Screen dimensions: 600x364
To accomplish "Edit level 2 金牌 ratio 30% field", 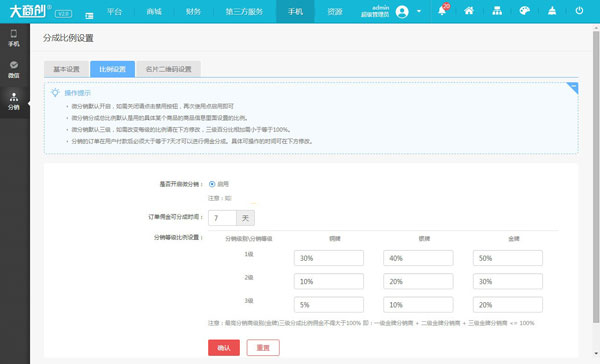I will pos(508,281).
